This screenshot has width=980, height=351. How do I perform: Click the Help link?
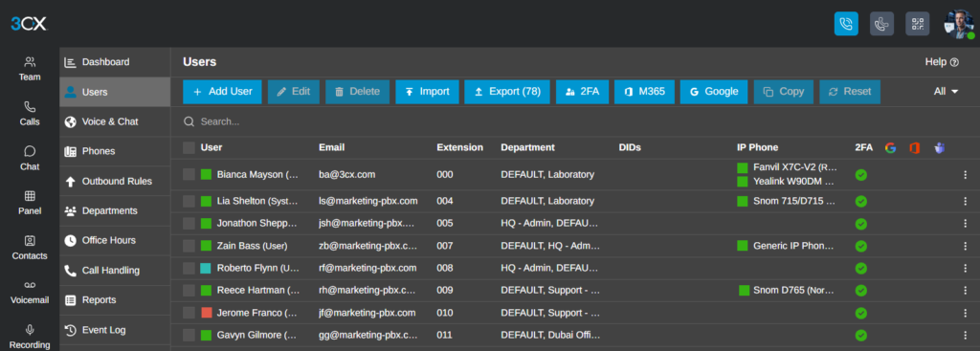pos(942,62)
